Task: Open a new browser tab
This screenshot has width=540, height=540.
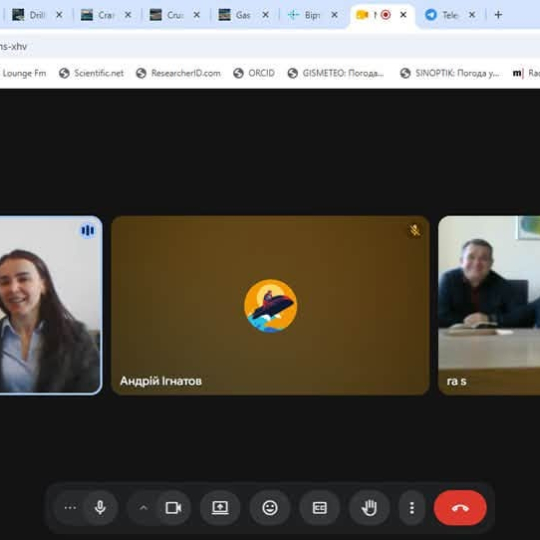Action: click(x=498, y=15)
